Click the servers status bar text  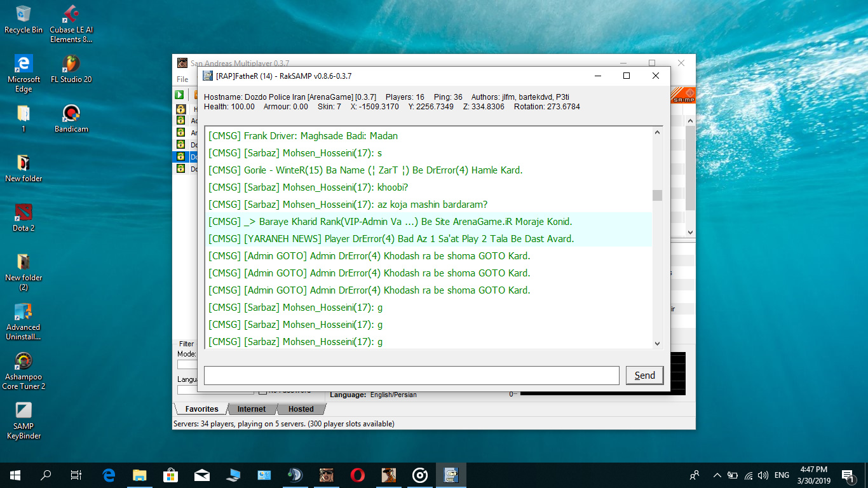coord(284,424)
